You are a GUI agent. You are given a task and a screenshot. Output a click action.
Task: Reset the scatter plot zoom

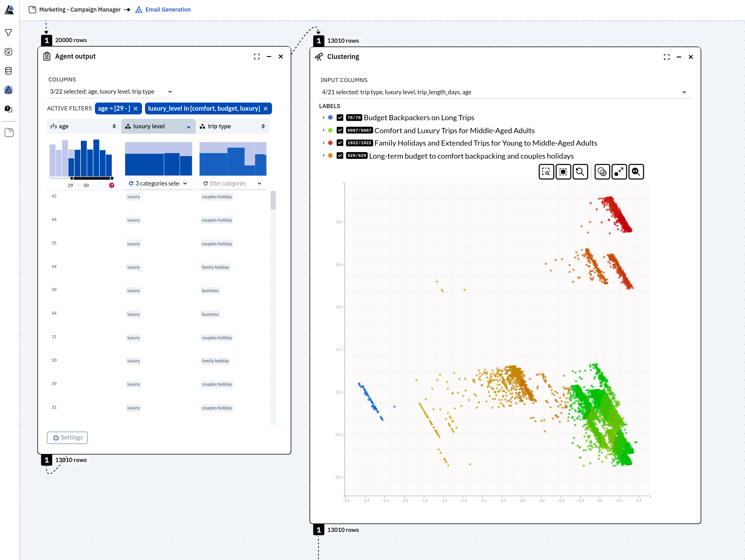580,172
